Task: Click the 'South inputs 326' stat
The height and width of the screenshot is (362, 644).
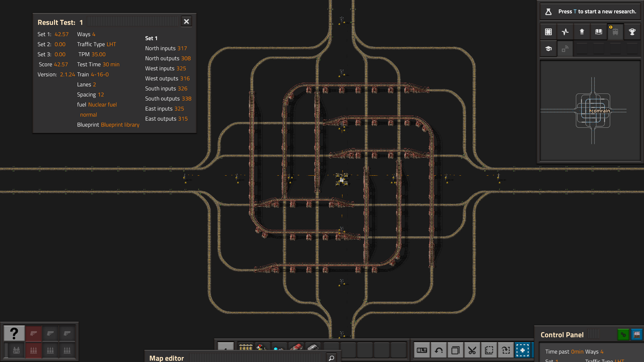Action: (x=166, y=88)
